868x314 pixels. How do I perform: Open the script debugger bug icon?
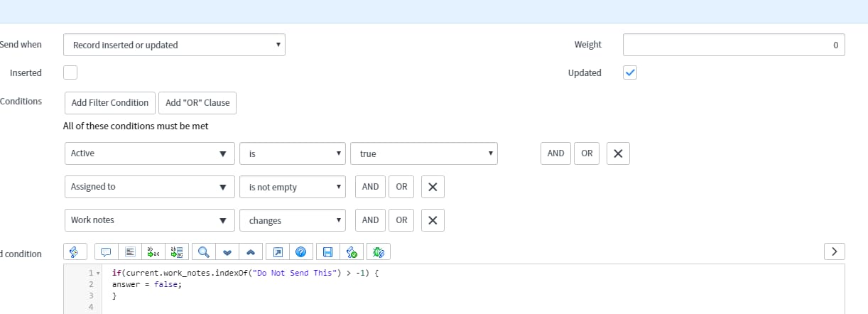[x=378, y=251]
